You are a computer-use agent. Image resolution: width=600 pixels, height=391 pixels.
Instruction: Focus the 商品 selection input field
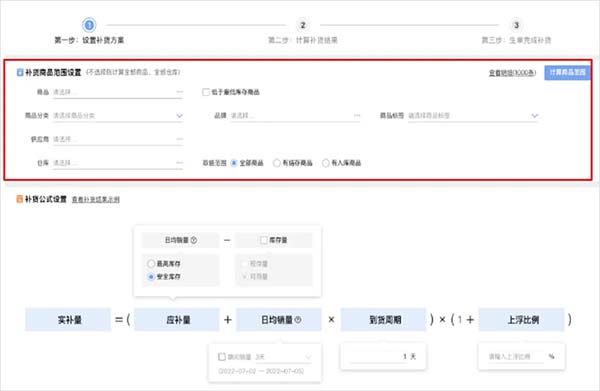tap(118, 92)
